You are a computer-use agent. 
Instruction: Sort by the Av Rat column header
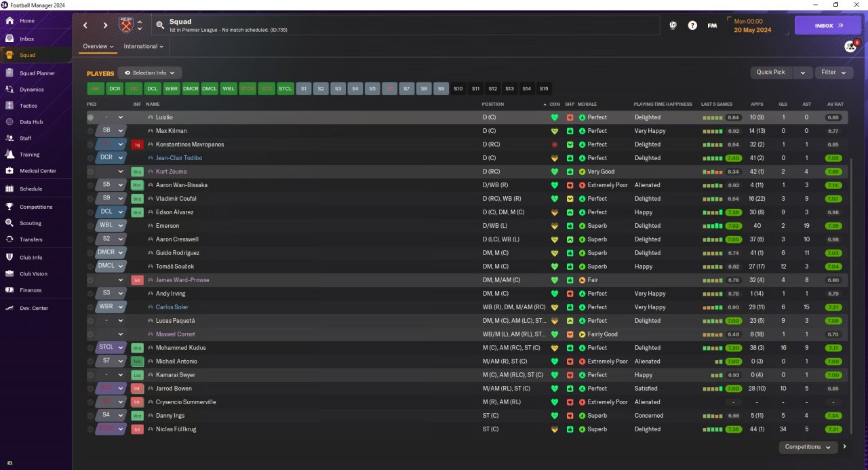tap(835, 104)
